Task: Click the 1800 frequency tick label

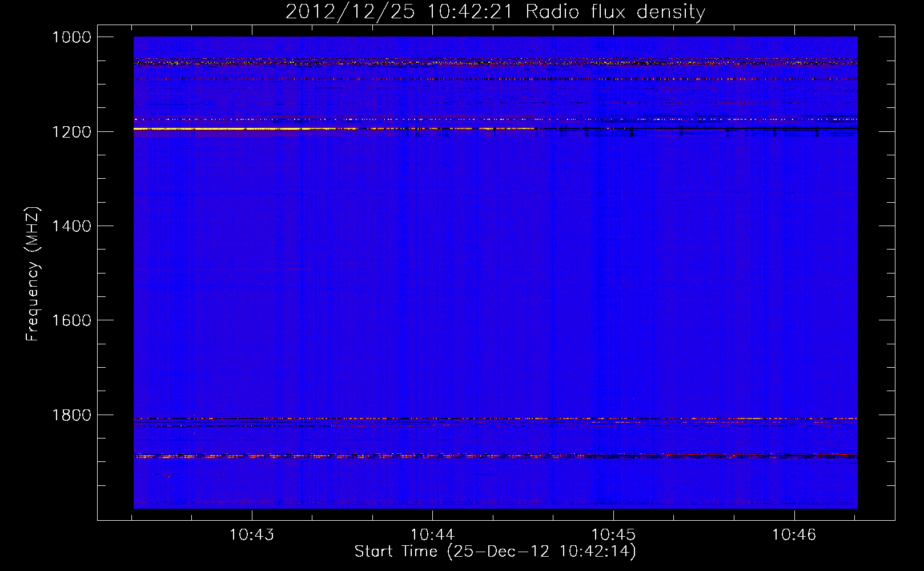Action: 71,415
